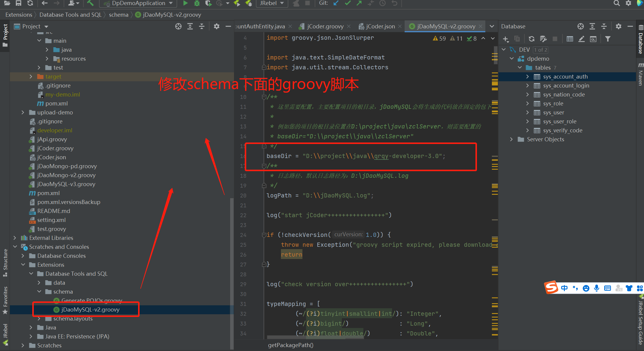This screenshot has width=644, height=351.
Task: Click the Build hammer icon
Action: pyautogui.click(x=90, y=3)
